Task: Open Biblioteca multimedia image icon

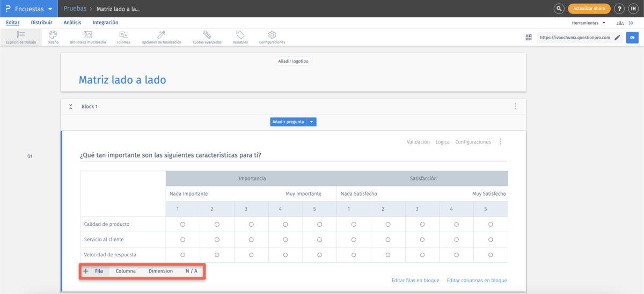Action: click(x=88, y=35)
